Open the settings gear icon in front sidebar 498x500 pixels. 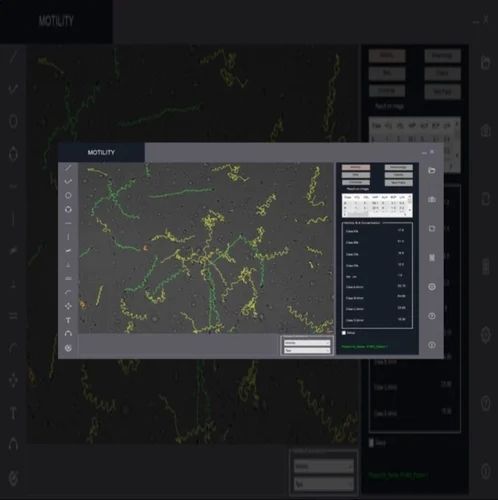click(432, 287)
